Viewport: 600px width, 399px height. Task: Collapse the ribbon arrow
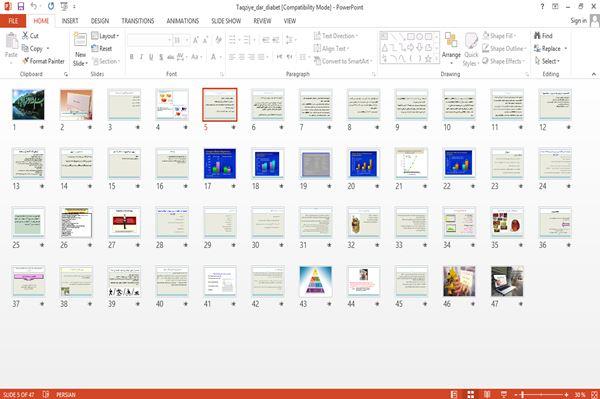[x=593, y=74]
